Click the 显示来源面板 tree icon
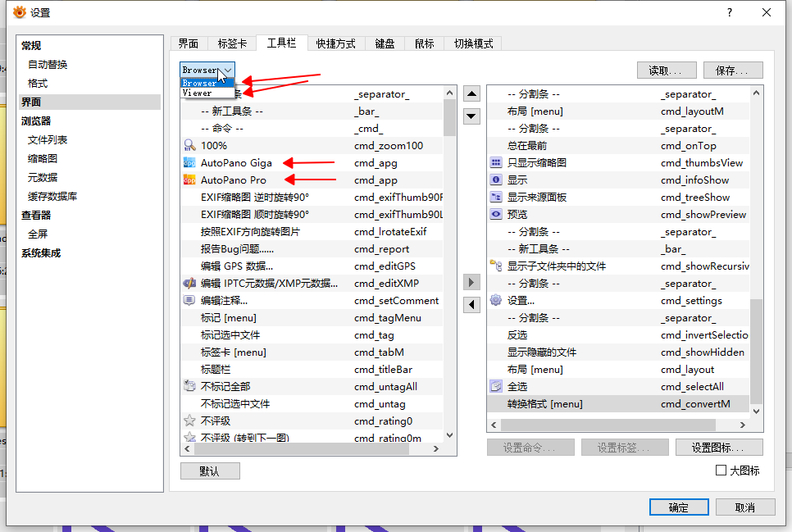The width and height of the screenshot is (792, 532). pyautogui.click(x=496, y=197)
